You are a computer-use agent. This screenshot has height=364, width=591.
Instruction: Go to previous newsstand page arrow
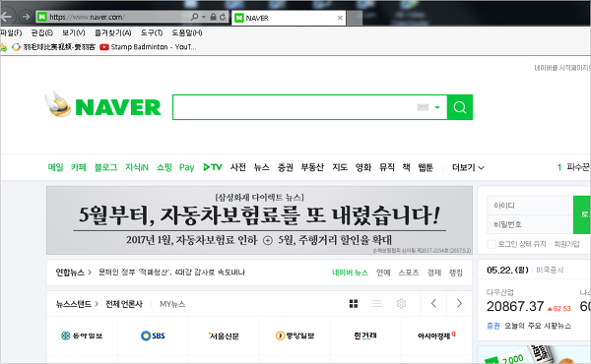pyautogui.click(x=433, y=303)
